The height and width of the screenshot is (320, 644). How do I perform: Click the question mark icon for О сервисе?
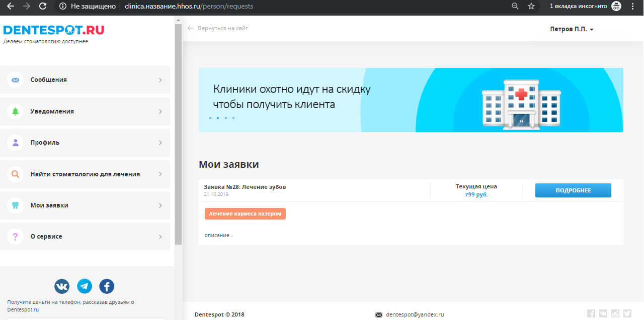(x=15, y=237)
